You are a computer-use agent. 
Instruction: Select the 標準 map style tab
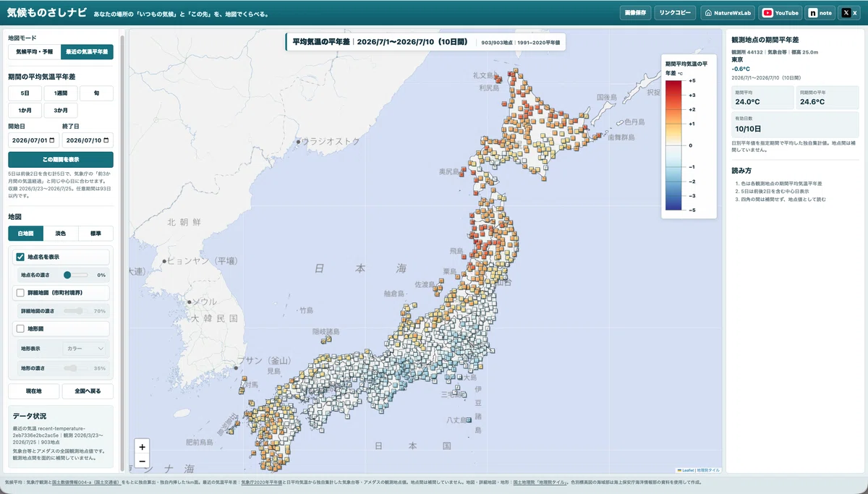[x=95, y=234]
